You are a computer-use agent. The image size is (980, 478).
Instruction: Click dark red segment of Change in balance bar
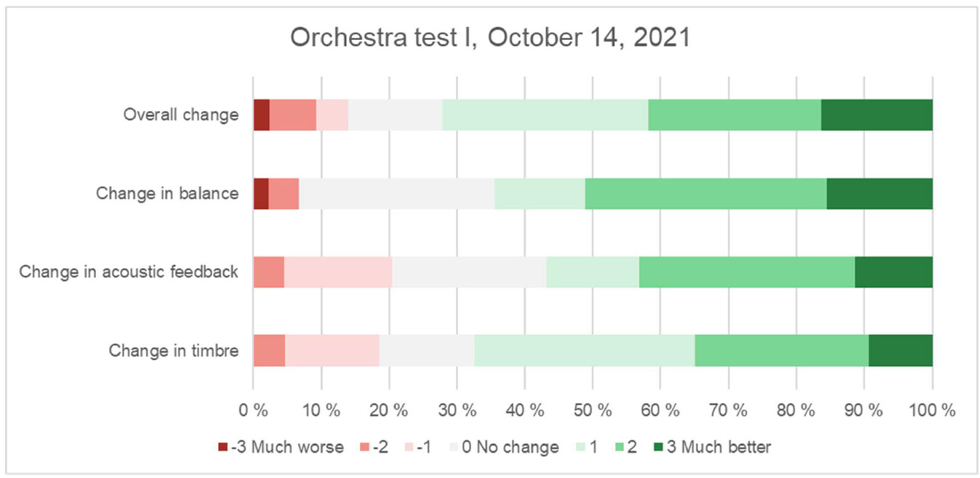pos(260,193)
